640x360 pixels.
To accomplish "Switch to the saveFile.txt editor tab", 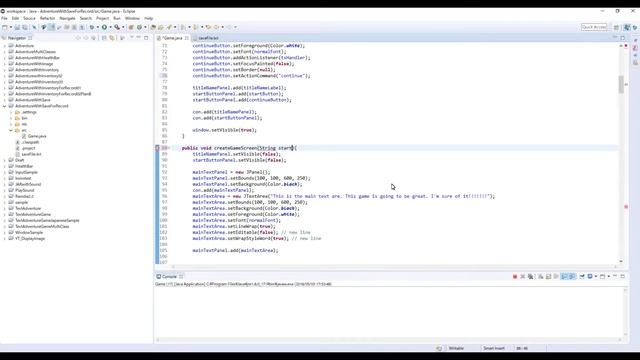I will click(x=208, y=38).
